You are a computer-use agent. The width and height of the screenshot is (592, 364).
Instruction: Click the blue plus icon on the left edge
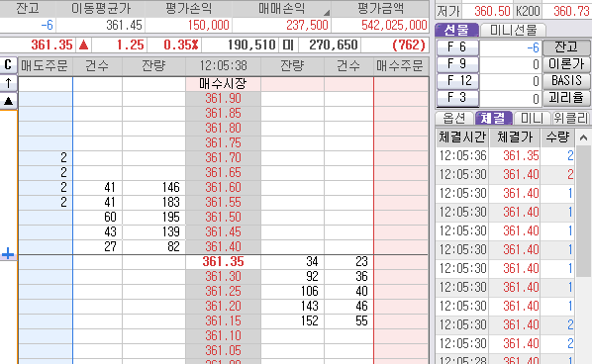tap(8, 254)
